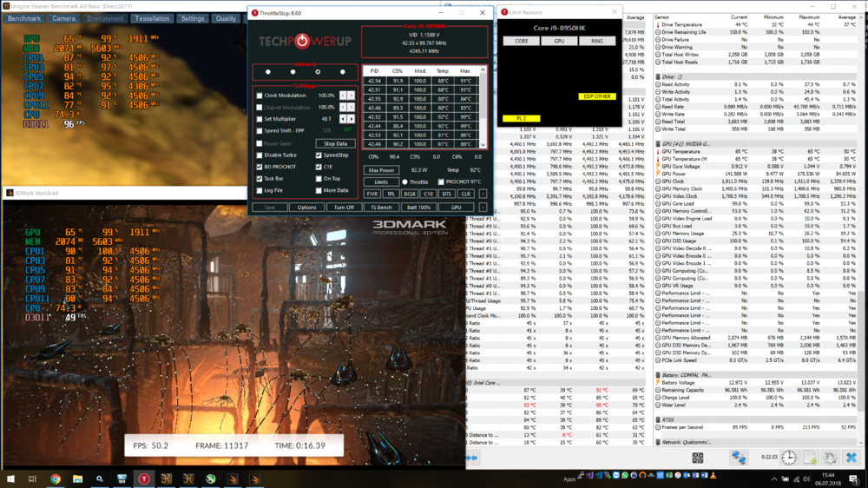Click the Batt 100% button
Image resolution: width=868 pixels, height=488 pixels.
coord(418,208)
